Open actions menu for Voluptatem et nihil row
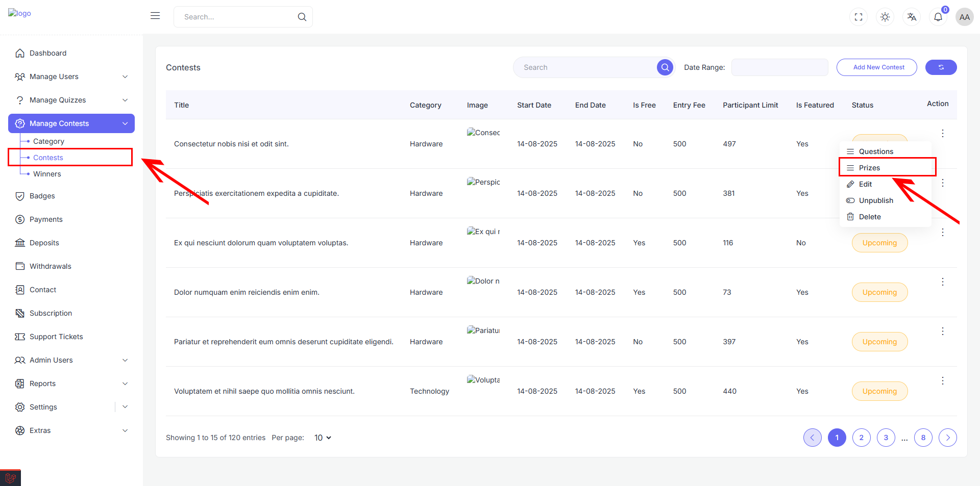This screenshot has width=980, height=486. pyautogui.click(x=942, y=380)
